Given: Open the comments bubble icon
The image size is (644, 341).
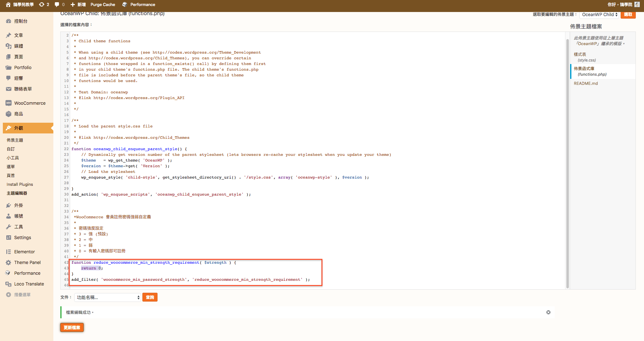Looking at the screenshot, I should (x=57, y=4).
